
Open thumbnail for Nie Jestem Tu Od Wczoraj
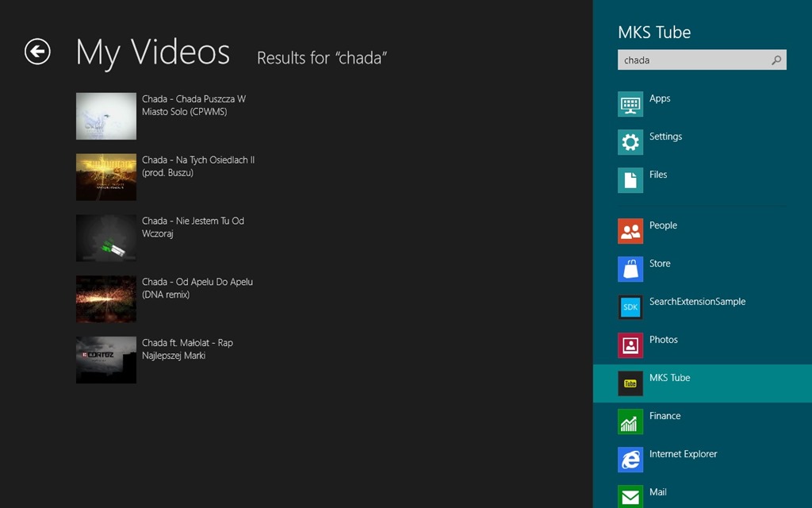point(106,238)
